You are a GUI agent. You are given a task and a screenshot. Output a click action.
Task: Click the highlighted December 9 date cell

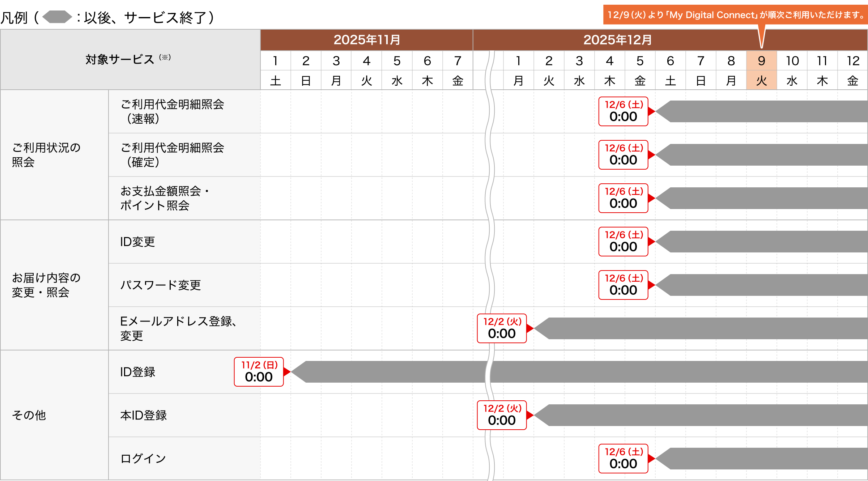click(x=761, y=61)
